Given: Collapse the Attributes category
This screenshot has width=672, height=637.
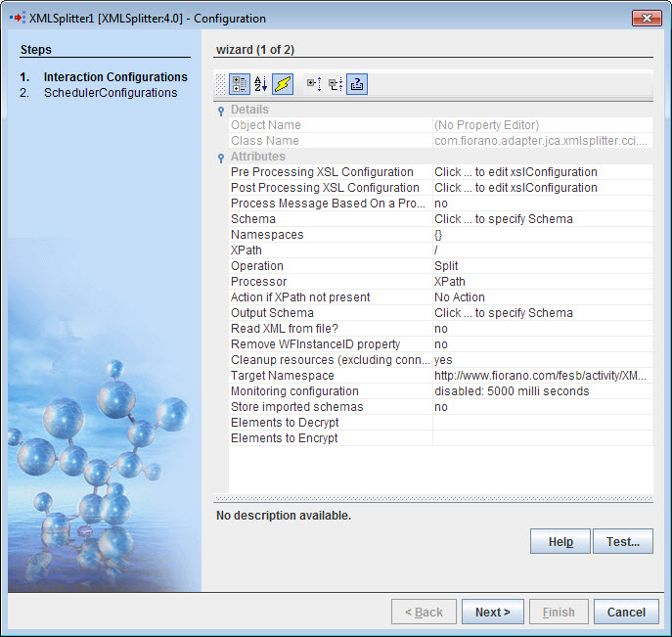Looking at the screenshot, I should click(x=221, y=157).
